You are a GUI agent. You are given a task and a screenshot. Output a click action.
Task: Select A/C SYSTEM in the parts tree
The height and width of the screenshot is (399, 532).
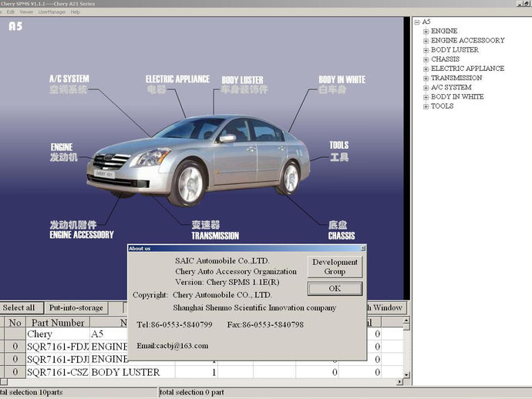[451, 88]
